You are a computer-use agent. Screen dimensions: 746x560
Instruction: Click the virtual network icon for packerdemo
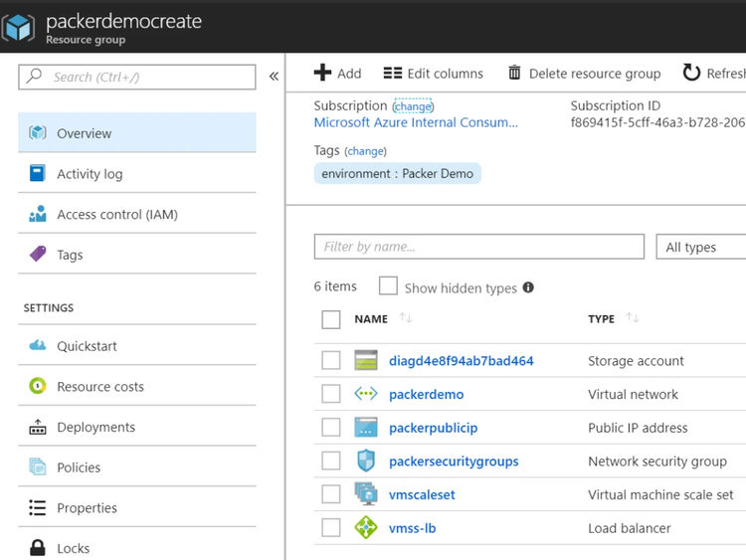tap(366, 394)
